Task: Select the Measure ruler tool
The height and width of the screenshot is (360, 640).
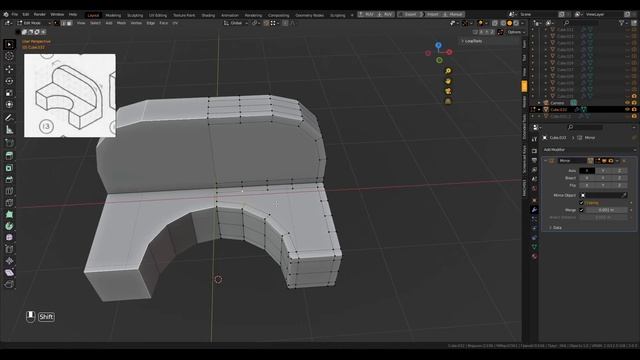Action: click(9, 130)
